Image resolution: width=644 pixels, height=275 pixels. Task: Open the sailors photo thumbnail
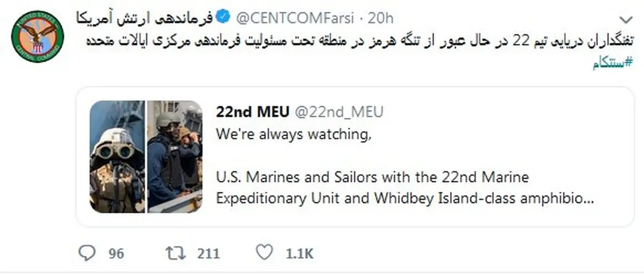point(175,156)
